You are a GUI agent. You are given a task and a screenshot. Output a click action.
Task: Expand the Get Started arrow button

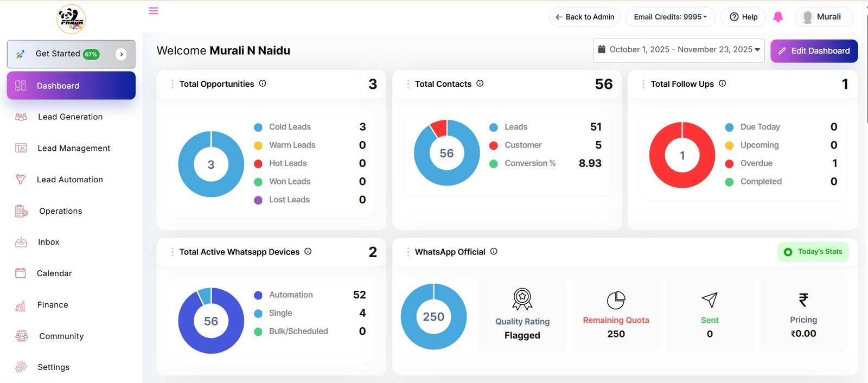[x=122, y=54]
